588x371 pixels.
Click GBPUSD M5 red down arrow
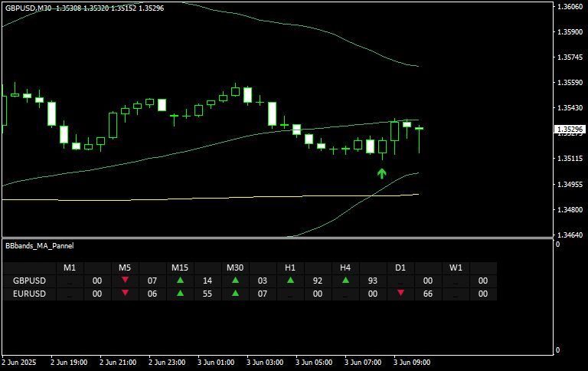click(125, 281)
